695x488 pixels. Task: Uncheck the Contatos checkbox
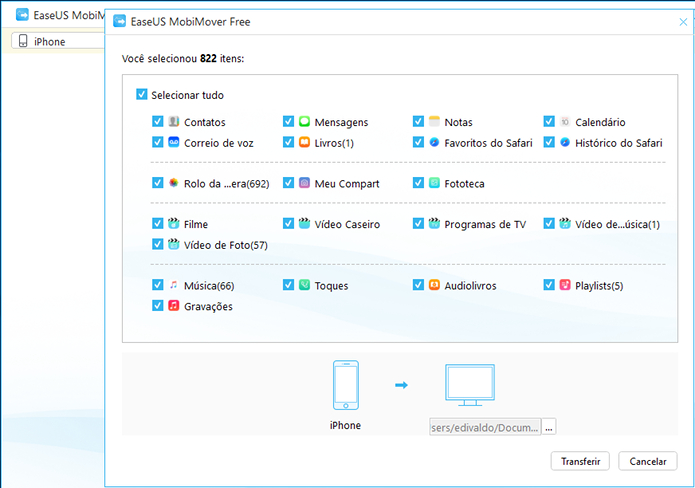[157, 121]
